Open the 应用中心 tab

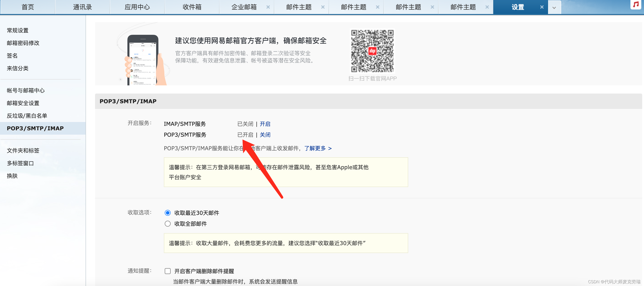click(137, 7)
